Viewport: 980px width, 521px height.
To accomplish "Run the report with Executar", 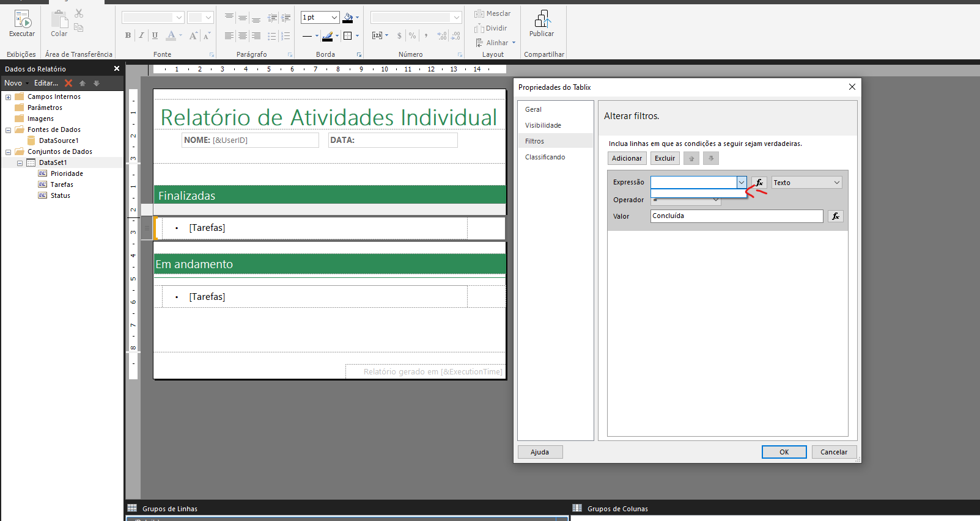I will (x=22, y=24).
